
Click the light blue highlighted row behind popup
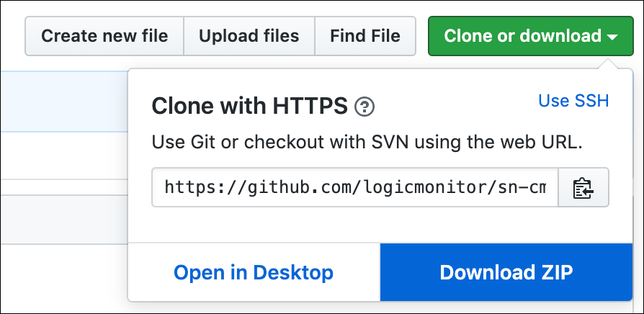click(x=64, y=102)
